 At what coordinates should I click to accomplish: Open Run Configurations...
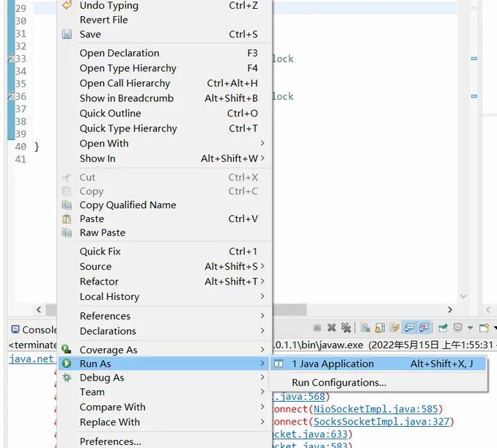[x=339, y=383]
